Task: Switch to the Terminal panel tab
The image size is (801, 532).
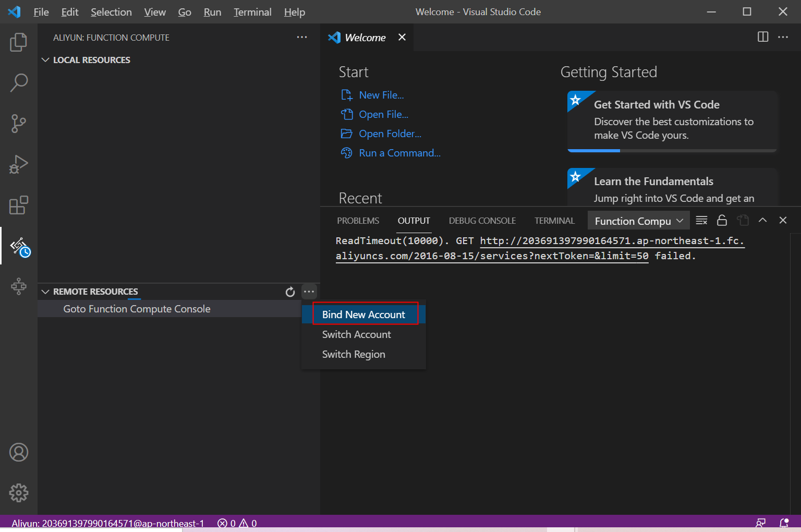Action: click(554, 221)
